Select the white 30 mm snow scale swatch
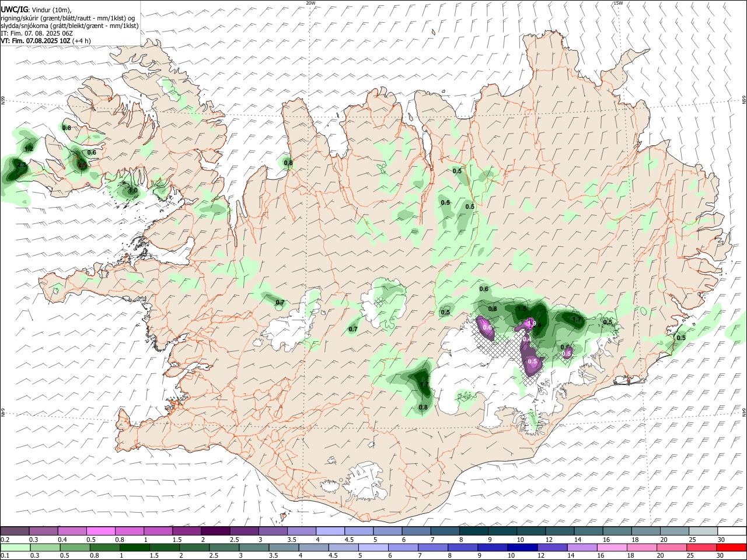Screen dimensions: 747x560 pos(732,531)
